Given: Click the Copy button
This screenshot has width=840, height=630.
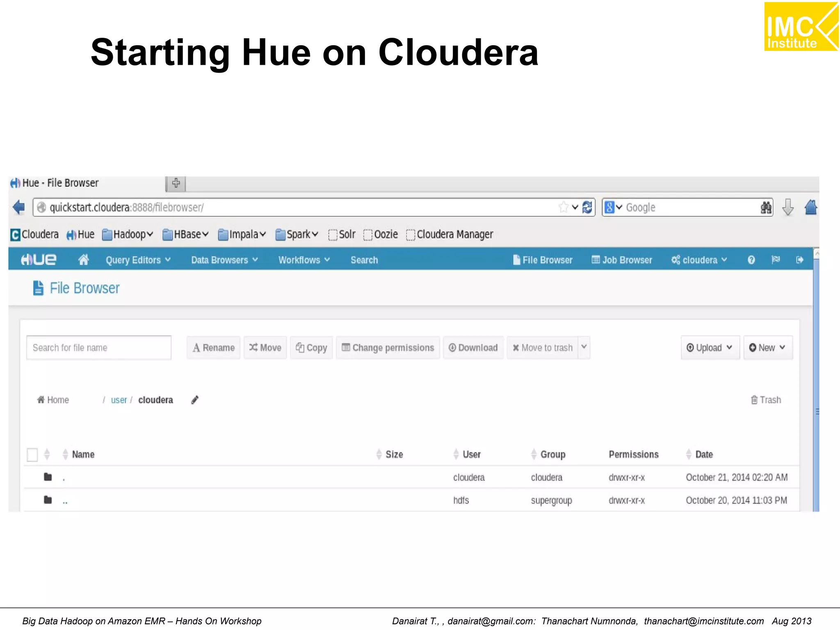Looking at the screenshot, I should point(311,347).
